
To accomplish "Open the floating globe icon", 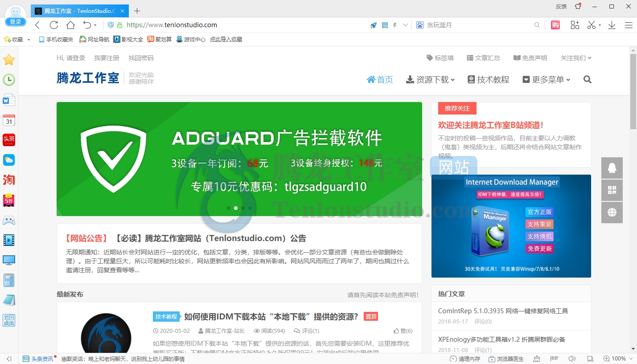I will click(612, 213).
